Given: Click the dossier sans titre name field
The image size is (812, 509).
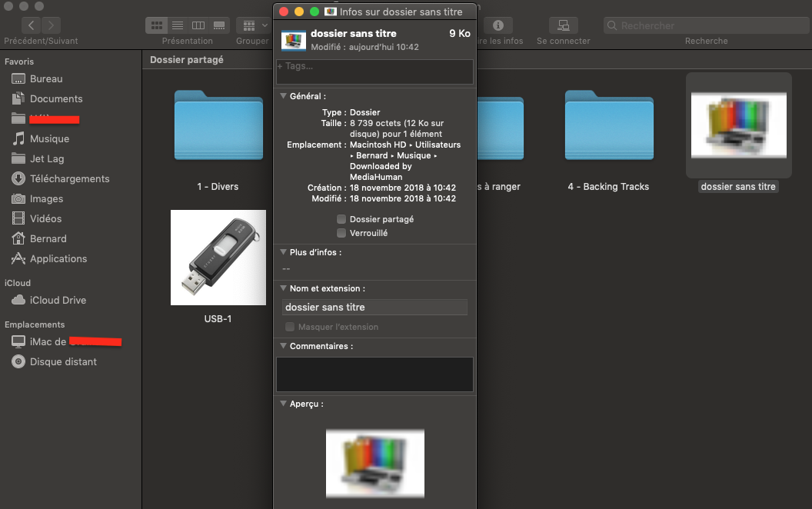Looking at the screenshot, I should click(x=374, y=307).
